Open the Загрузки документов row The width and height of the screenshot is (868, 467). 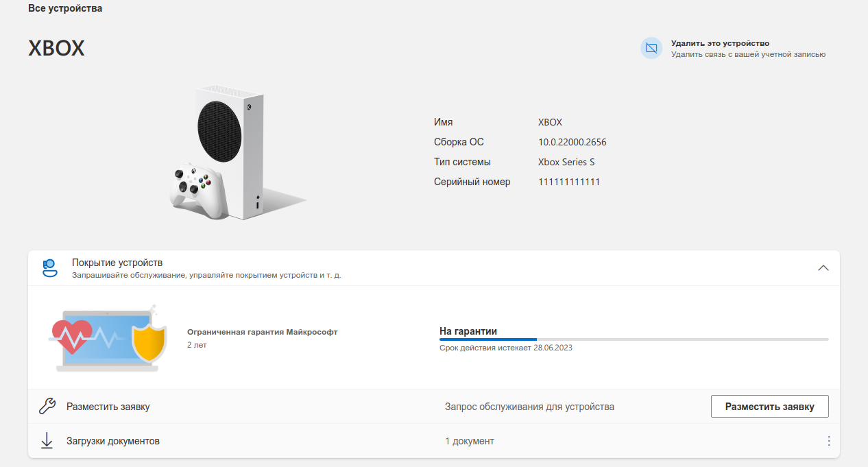coord(113,441)
